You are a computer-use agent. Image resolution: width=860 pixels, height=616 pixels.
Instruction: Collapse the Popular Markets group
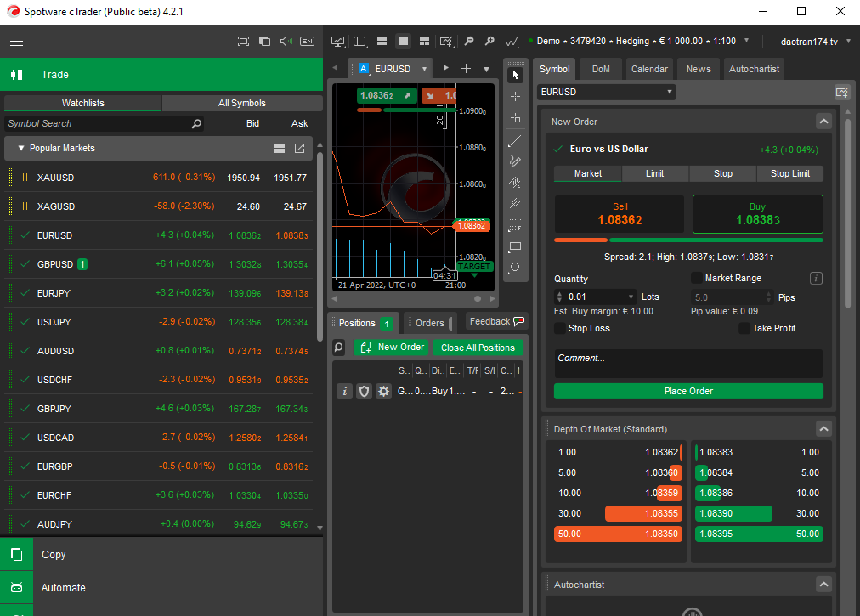click(21, 149)
